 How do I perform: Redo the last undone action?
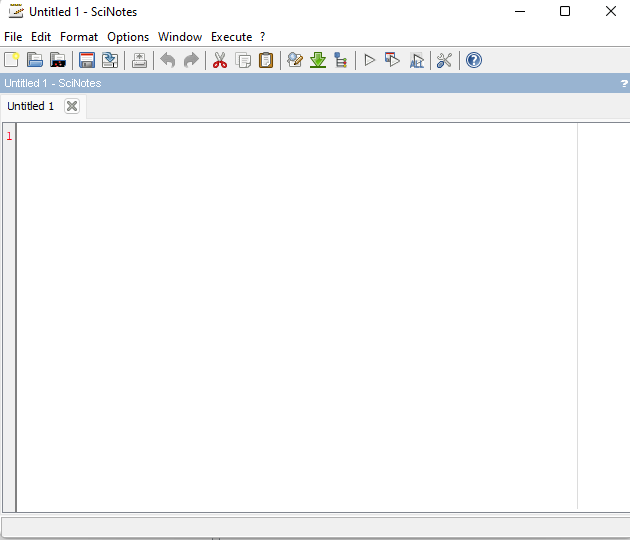point(191,60)
